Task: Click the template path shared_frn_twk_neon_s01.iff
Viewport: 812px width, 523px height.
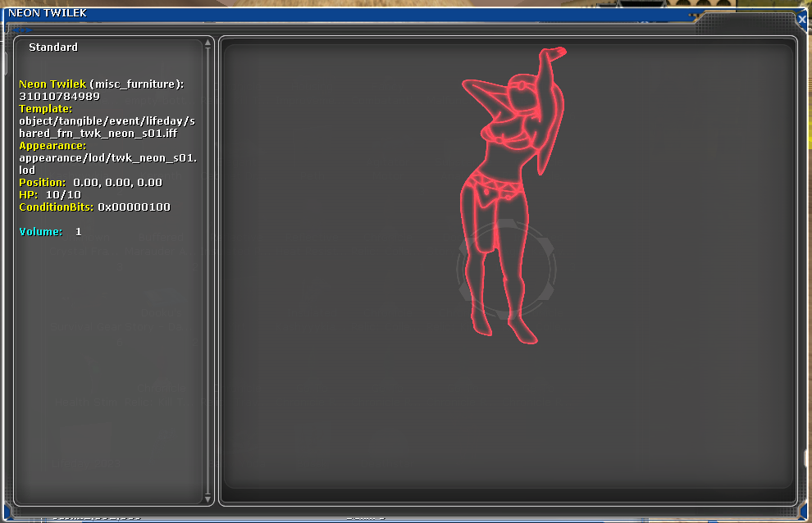Action: 107,127
